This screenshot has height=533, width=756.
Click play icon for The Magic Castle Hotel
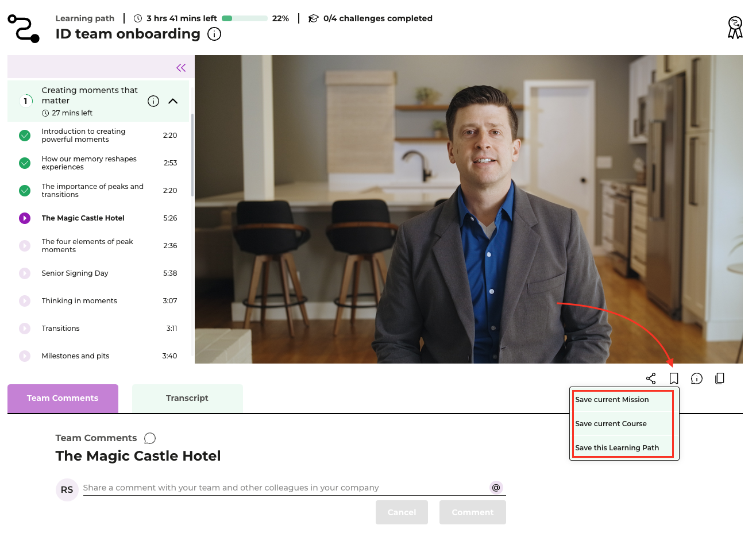pyautogui.click(x=25, y=218)
